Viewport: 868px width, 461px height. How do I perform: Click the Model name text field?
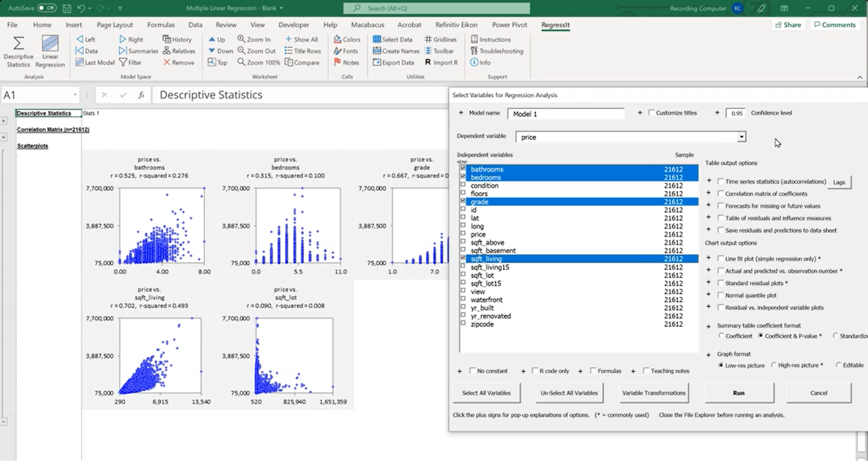tap(566, 114)
